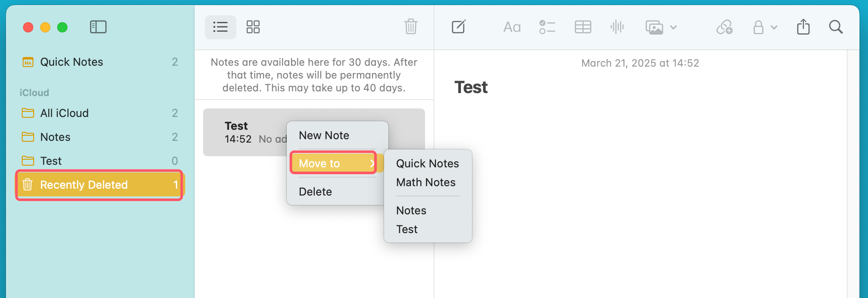Record audio with the waveform icon
This screenshot has height=298, width=868.
click(x=617, y=27)
